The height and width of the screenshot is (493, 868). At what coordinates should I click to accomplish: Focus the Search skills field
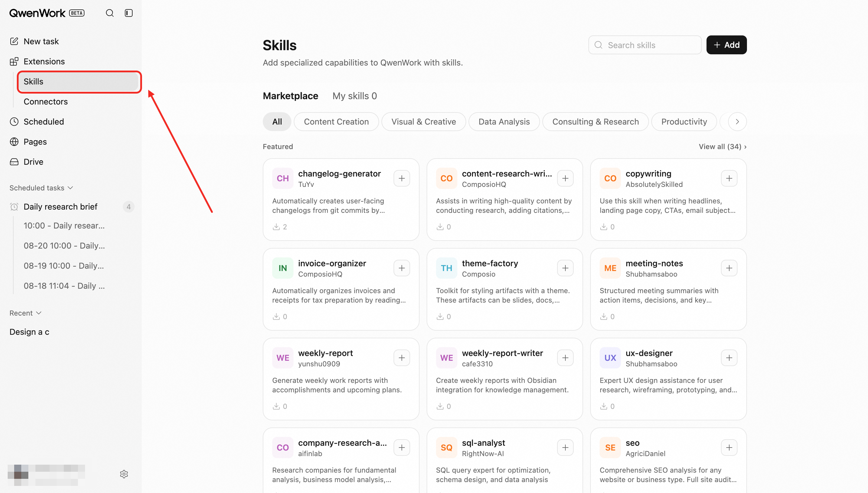(645, 45)
